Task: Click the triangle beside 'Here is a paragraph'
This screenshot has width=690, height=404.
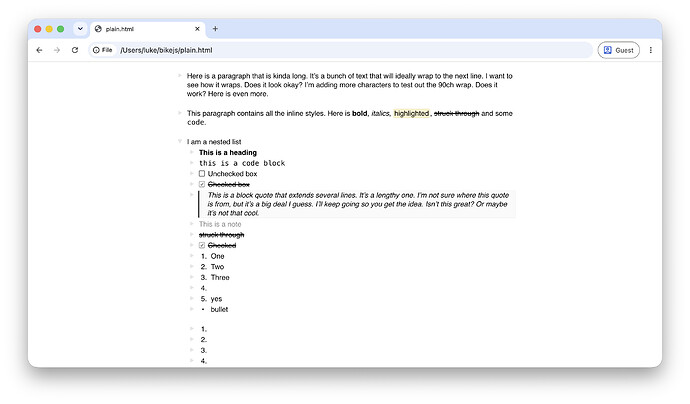Action: coord(180,76)
